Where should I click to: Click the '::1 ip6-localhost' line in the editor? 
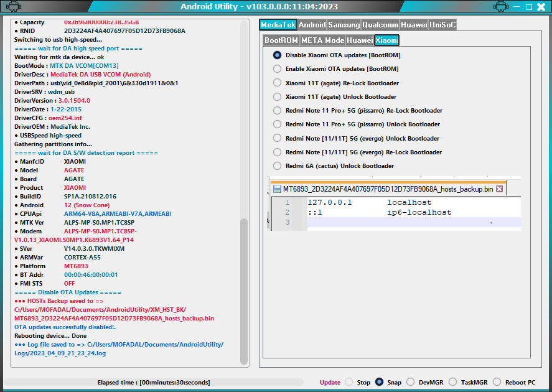point(380,212)
